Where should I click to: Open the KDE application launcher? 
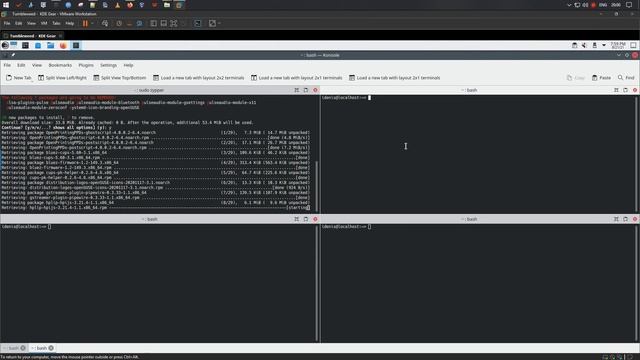[5, 45]
